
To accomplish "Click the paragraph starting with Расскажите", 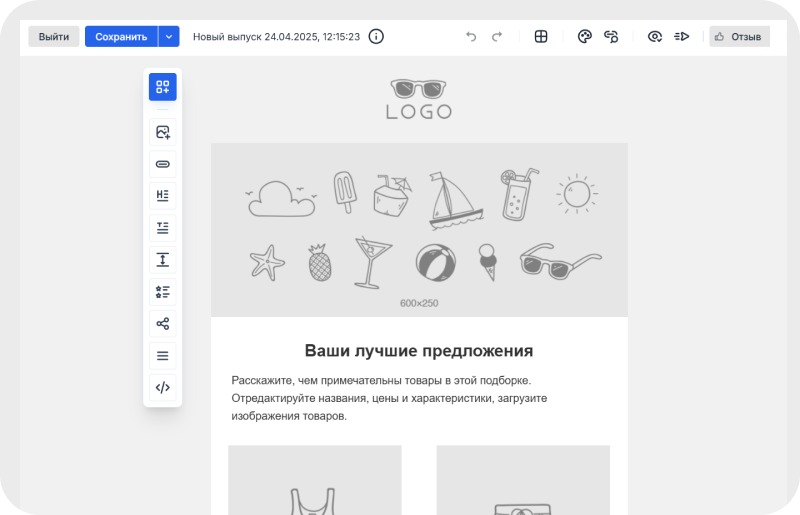I will [389, 398].
